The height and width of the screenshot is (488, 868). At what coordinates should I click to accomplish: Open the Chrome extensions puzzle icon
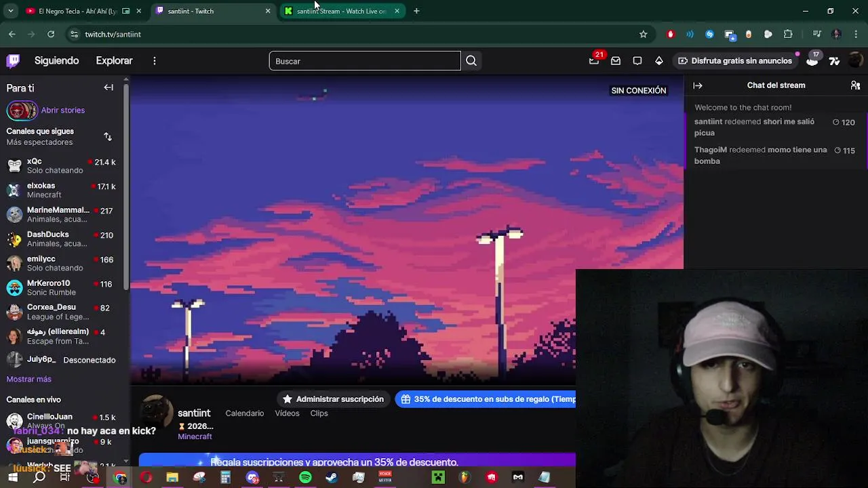point(788,34)
